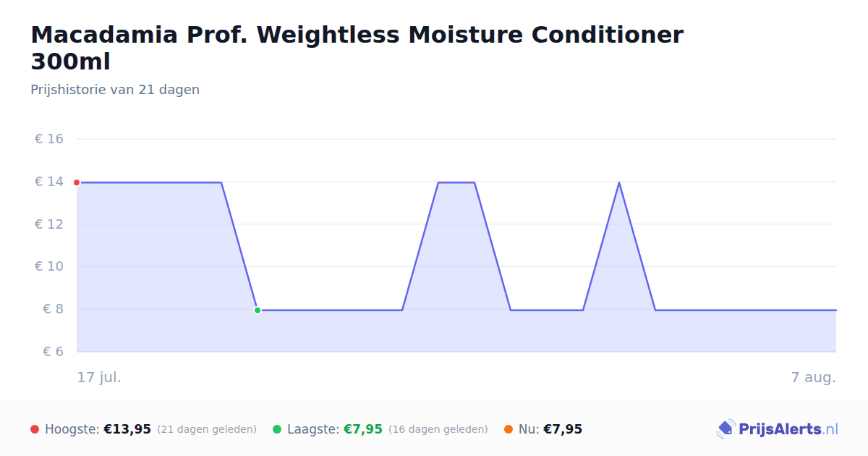Click the Prijshistorie van 21 dagen subtitle
Viewport: 868px width, 456px height.
point(115,90)
